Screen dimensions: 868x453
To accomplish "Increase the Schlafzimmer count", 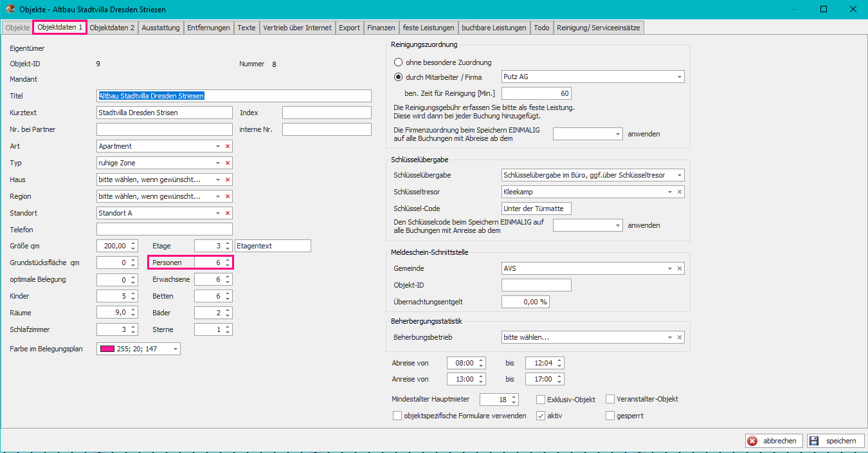I will coord(133,327).
